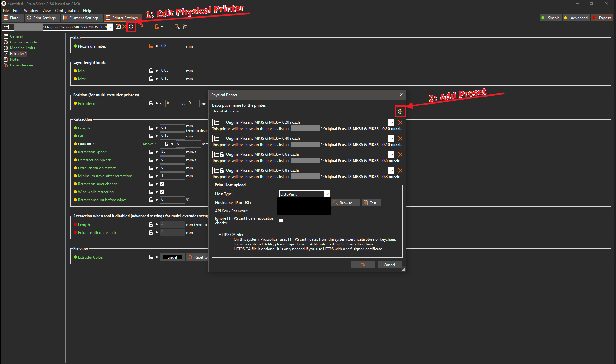Click the printer settings gear icon
Screen dimensions: 616x364
(131, 27)
